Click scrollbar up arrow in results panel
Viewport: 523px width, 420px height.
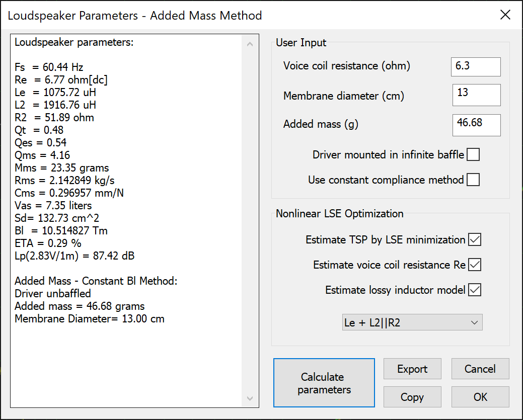coord(250,44)
